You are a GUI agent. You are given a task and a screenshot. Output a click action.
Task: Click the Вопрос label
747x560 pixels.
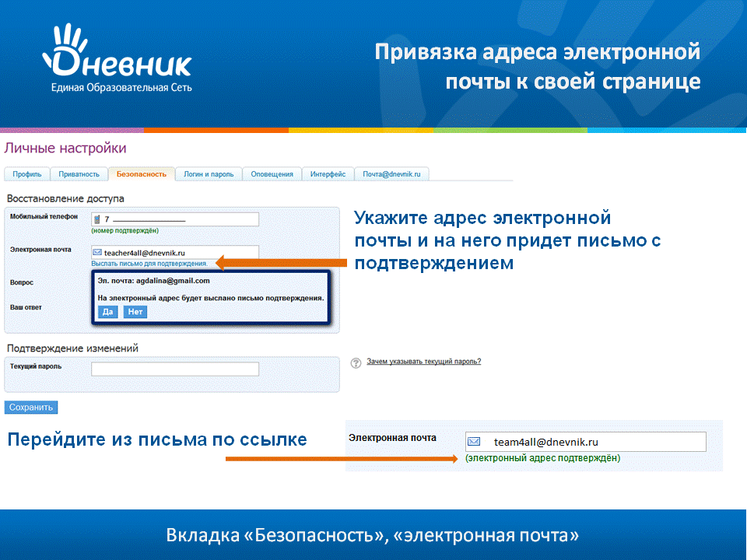(x=22, y=282)
